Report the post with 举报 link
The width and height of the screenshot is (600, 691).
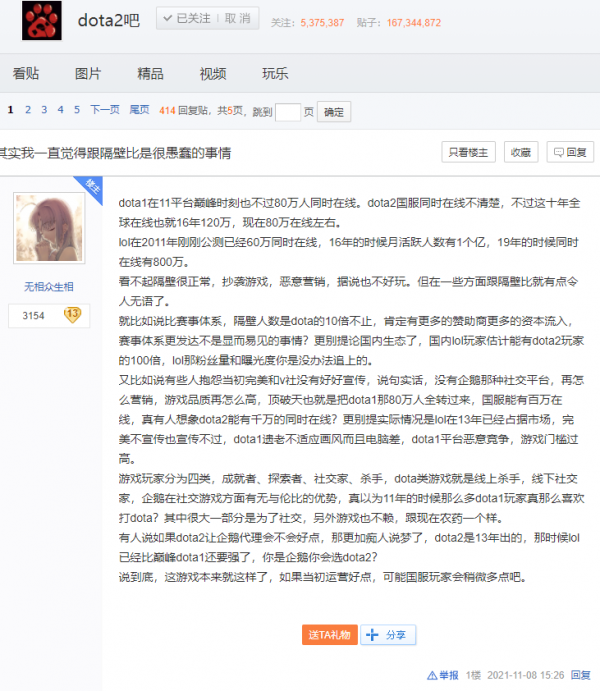(x=443, y=675)
